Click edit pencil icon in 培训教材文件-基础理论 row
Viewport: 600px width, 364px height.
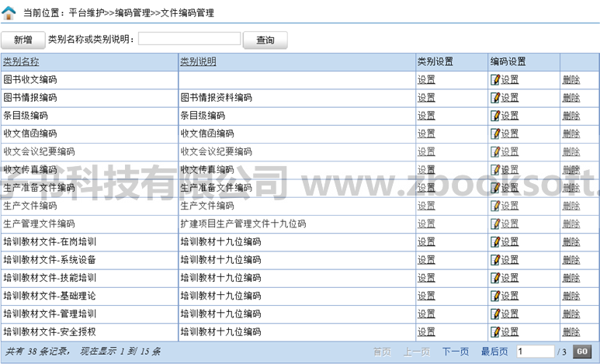click(495, 296)
